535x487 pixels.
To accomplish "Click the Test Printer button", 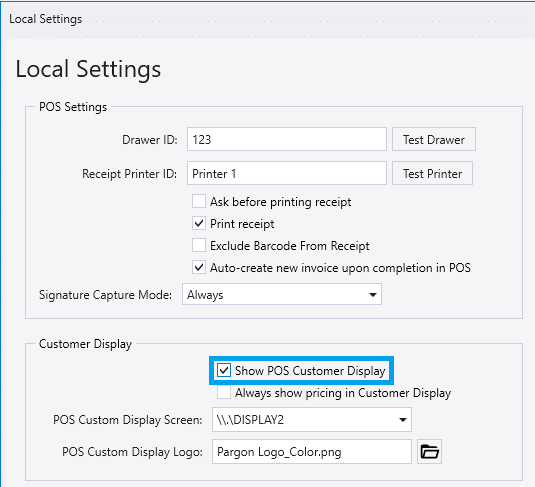I will [432, 173].
